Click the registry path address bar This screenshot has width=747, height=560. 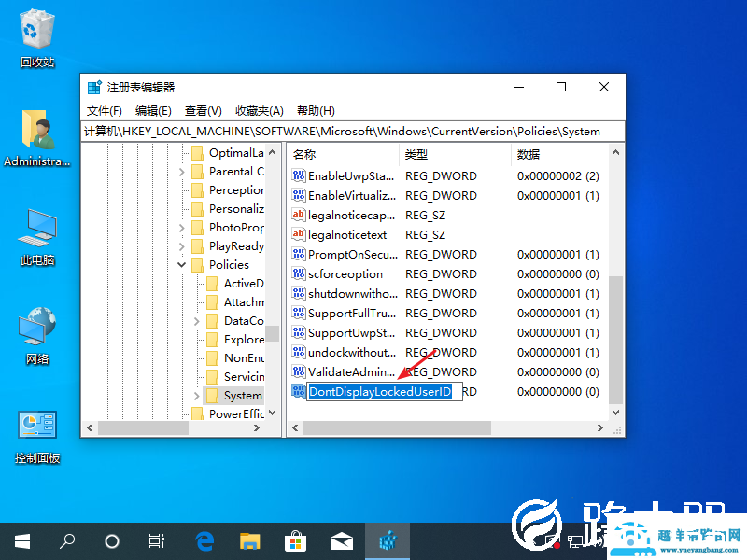tap(353, 132)
